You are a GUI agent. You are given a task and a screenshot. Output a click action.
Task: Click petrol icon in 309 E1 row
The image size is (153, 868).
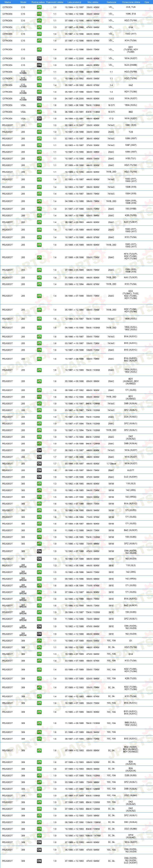tap(39, 640)
